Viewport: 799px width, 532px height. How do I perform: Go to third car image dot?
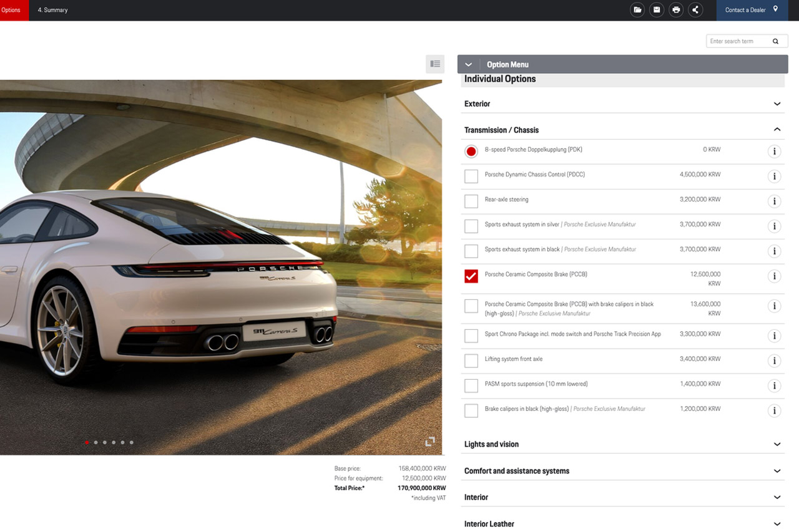coord(104,442)
